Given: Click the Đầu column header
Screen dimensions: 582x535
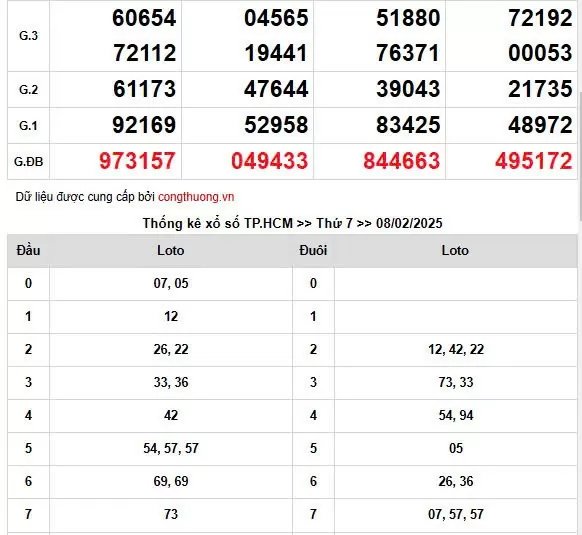Looking at the screenshot, I should pyautogui.click(x=28, y=251).
